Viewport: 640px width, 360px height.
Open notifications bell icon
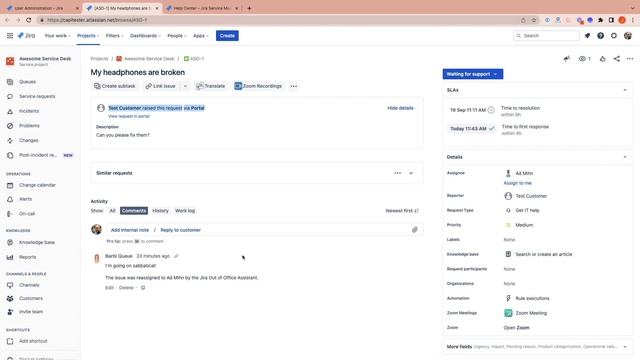pos(587,36)
